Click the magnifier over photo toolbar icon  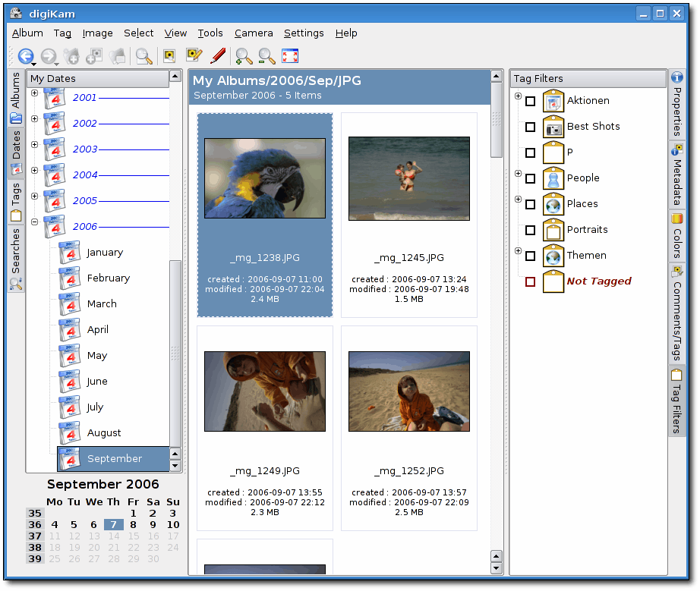tap(143, 56)
